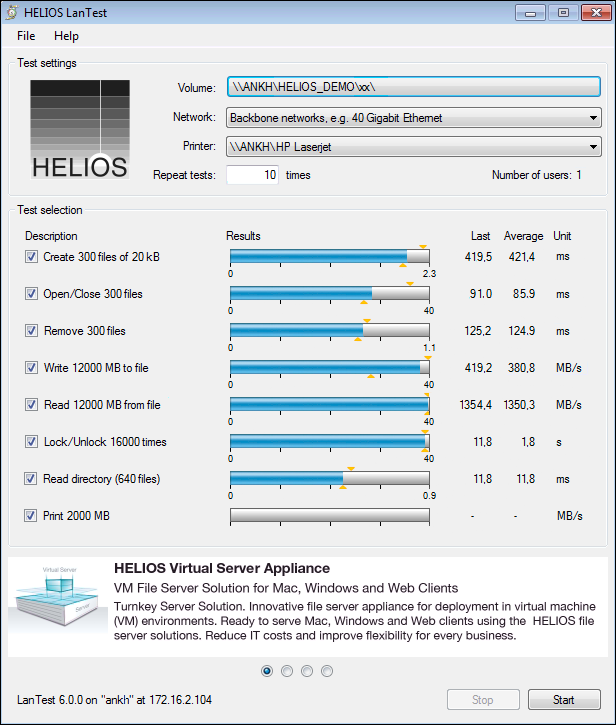Click the Start button
Viewport: 616px width, 725px height.
click(564, 700)
